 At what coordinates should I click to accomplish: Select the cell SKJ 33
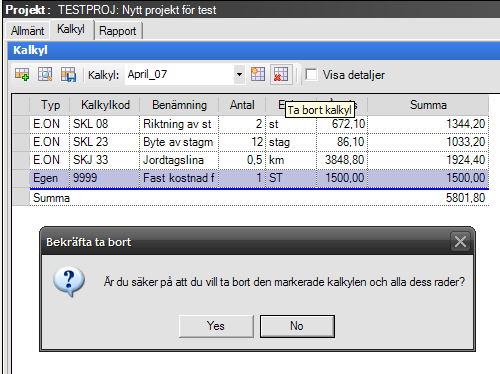click(x=105, y=160)
